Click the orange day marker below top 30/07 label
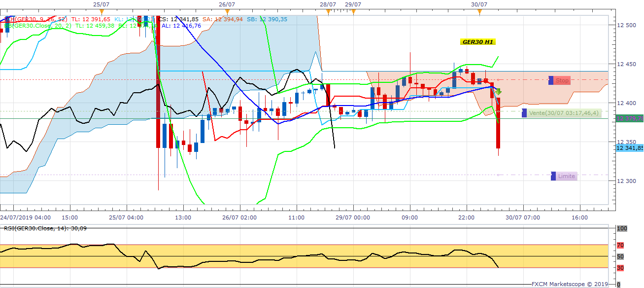 479,11
